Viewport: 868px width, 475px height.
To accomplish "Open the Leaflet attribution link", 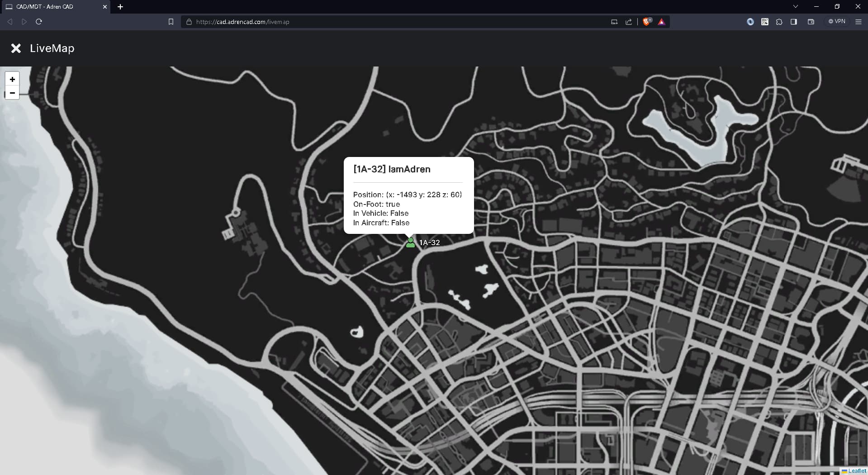I will 857,470.
